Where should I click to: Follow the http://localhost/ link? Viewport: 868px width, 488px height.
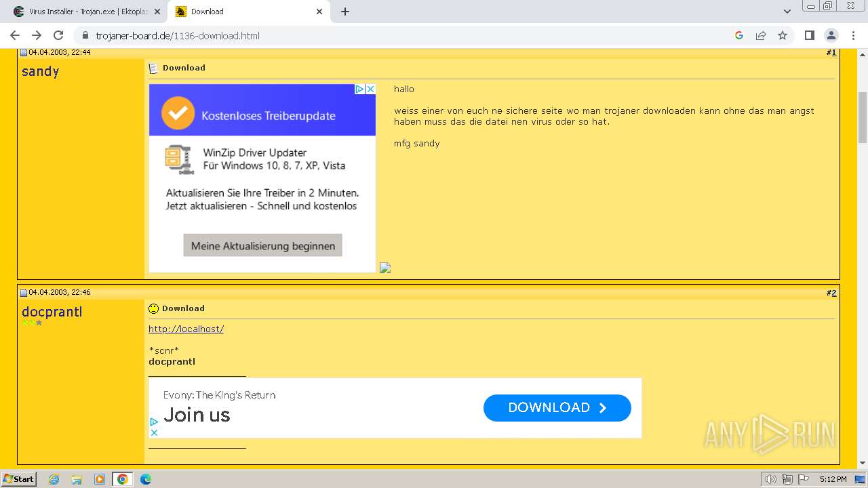(x=186, y=329)
